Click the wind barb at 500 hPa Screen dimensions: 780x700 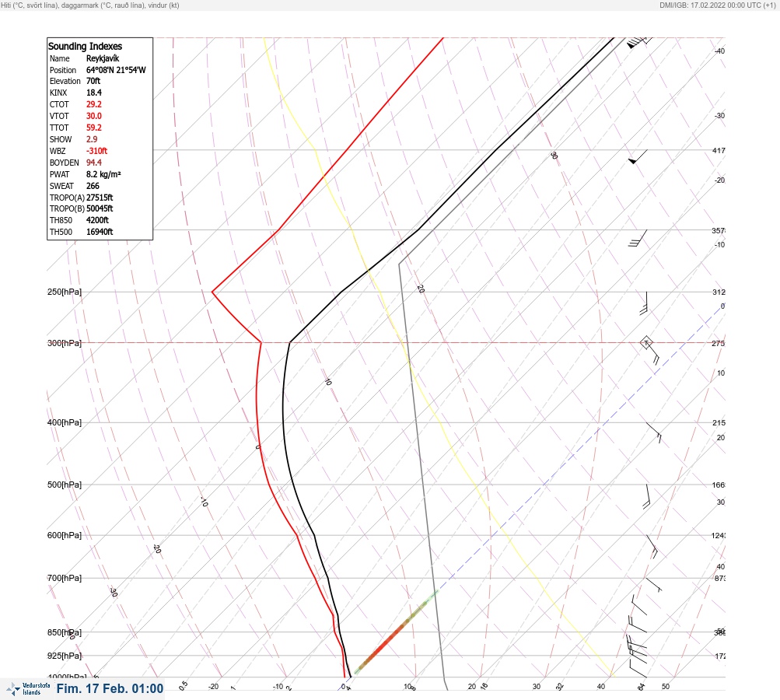(x=647, y=496)
